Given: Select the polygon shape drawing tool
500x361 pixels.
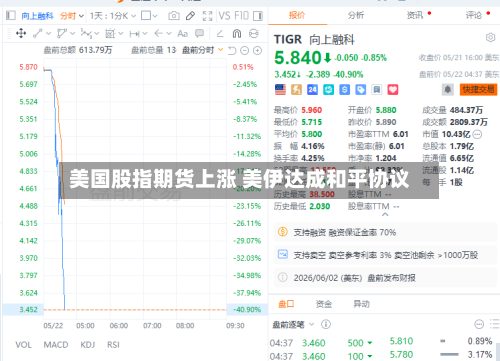Looking at the screenshot, I should click(61, 33).
